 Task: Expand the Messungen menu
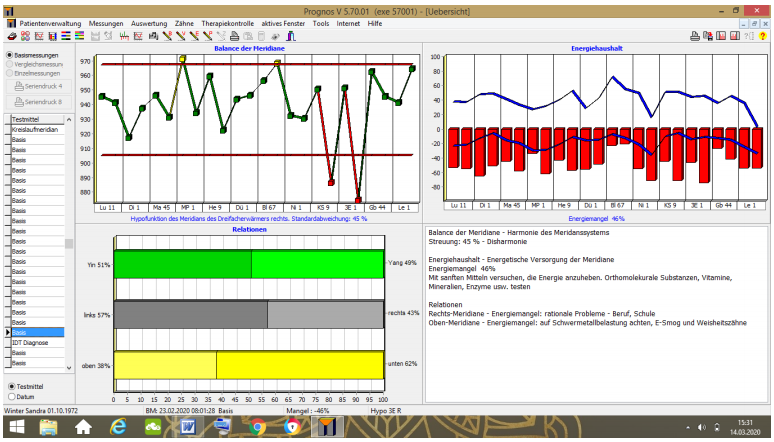pyautogui.click(x=106, y=22)
